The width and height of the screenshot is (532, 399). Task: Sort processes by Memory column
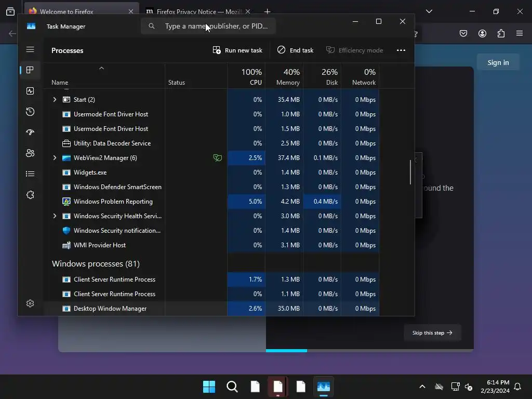284,76
